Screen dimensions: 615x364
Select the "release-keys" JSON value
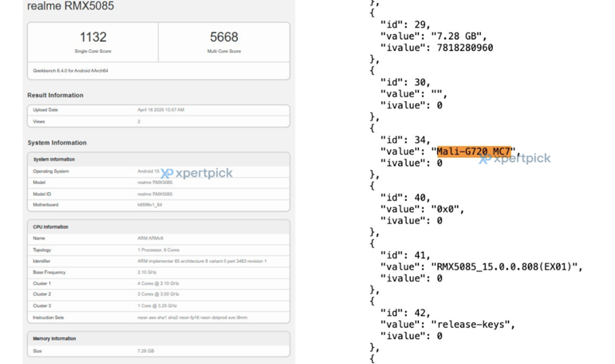[472, 325]
